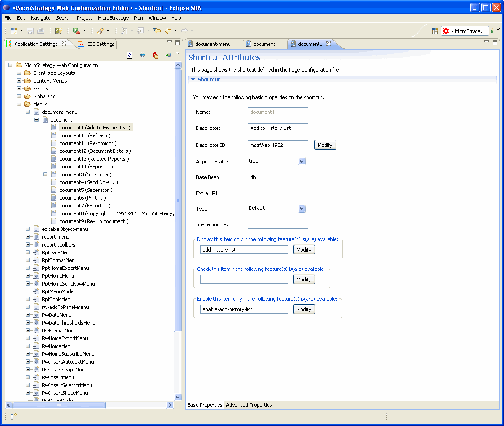Click refresh icon in Application Settings view

coord(129,55)
